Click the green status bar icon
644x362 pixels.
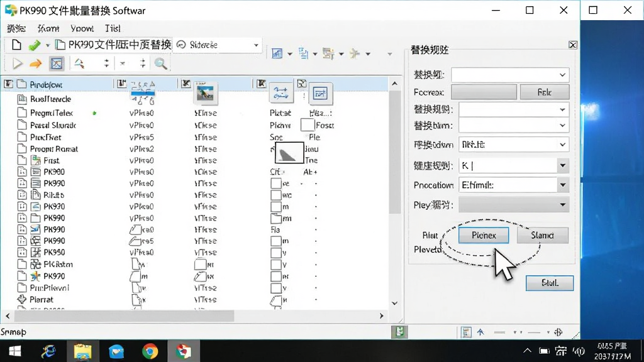[x=399, y=332]
